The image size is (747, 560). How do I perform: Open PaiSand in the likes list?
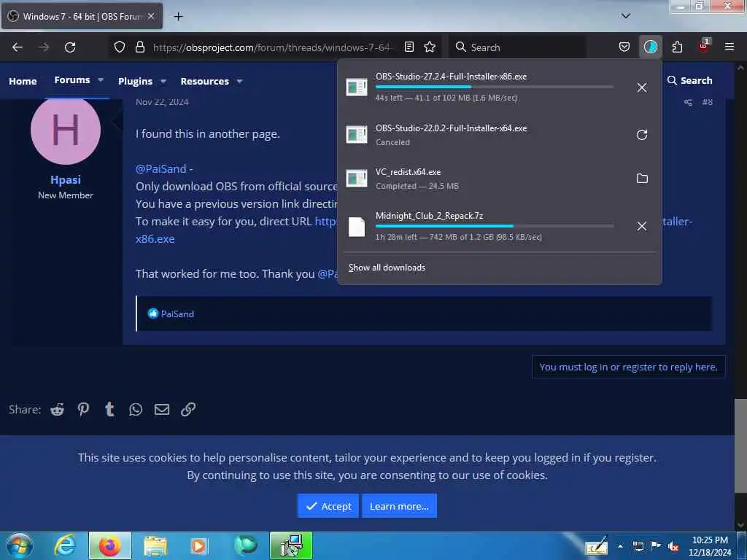[177, 314]
